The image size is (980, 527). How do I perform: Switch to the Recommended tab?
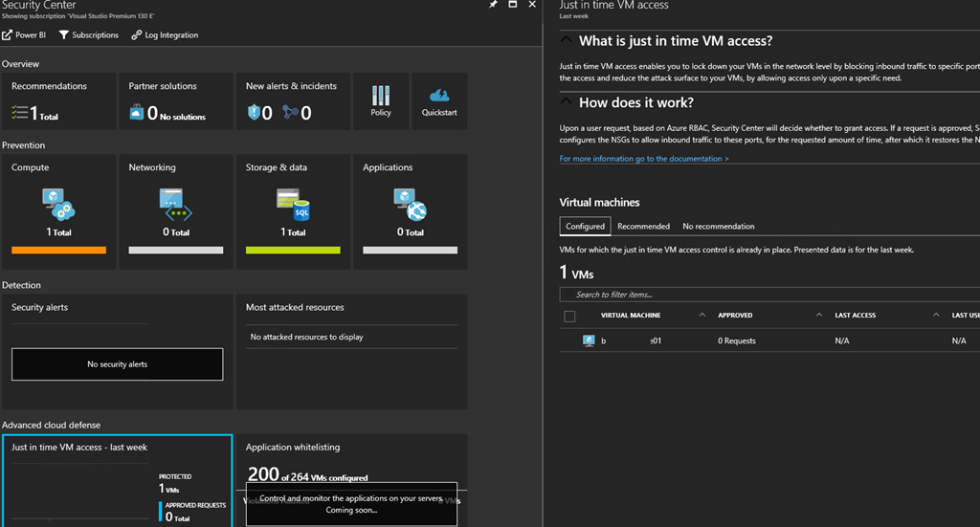(643, 227)
